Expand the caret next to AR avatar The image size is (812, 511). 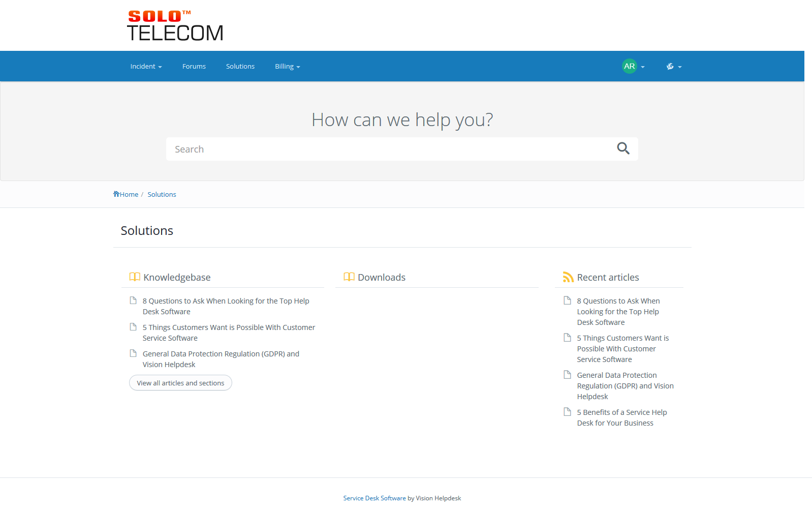click(x=643, y=67)
